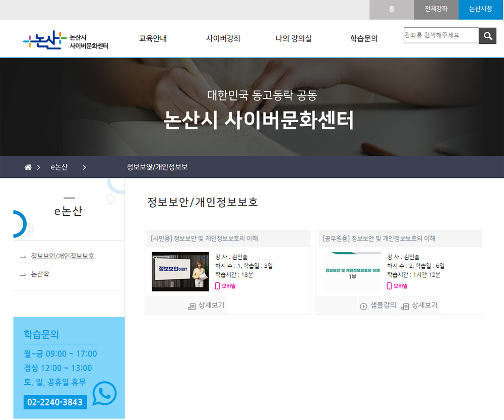
Task: Select 정보보안/개인정보보호 in the sidebar
Action: click(62, 256)
